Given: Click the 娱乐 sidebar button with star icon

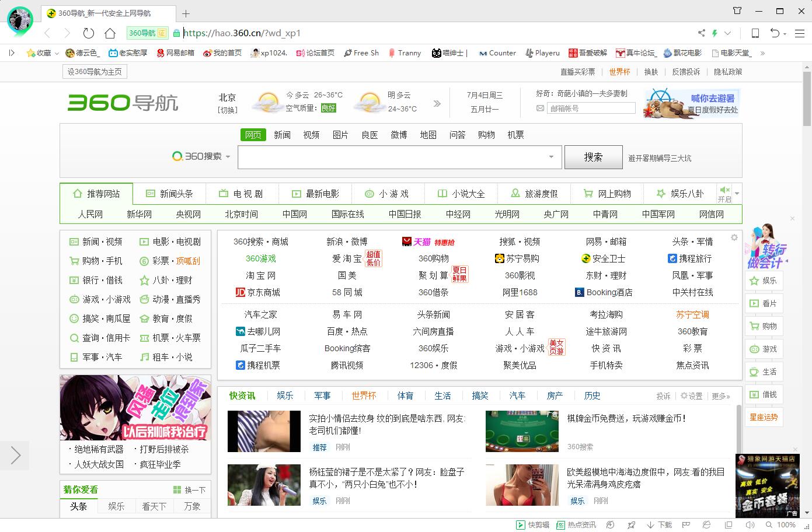Looking at the screenshot, I should click(764, 281).
